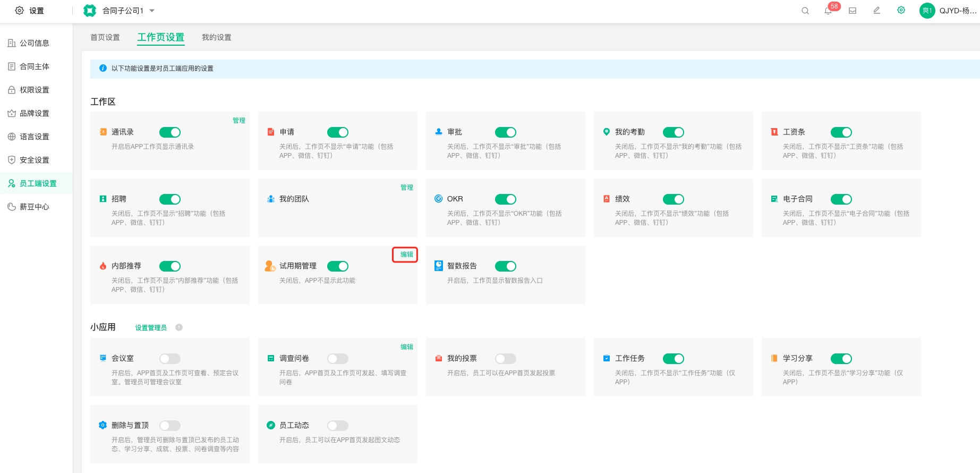
Task: Expand the 合同子公司1 company dropdown
Action: tap(152, 11)
